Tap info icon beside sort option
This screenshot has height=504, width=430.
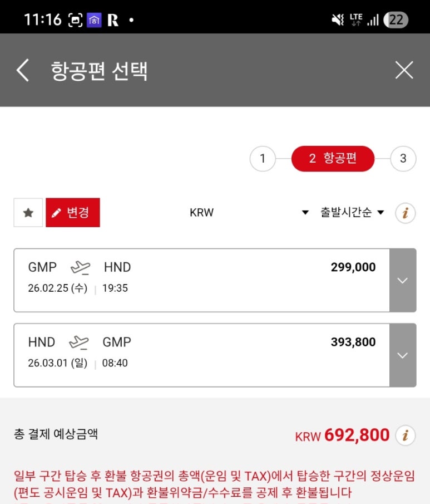(x=405, y=213)
